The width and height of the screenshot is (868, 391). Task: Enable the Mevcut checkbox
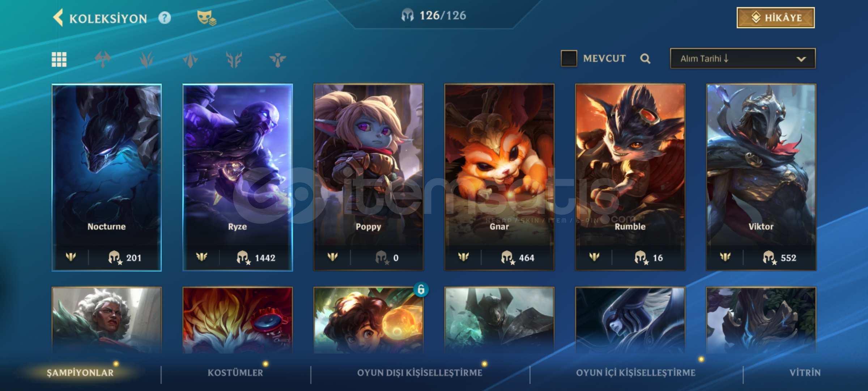[x=569, y=58]
